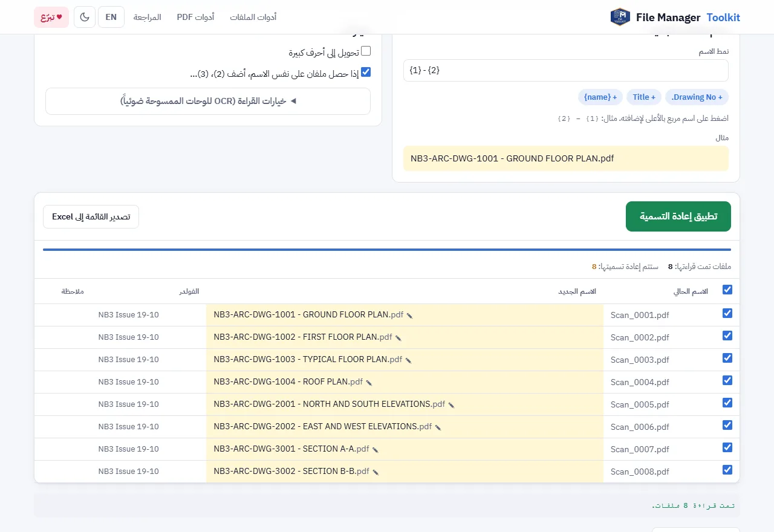Add the {name} token chip

(x=600, y=97)
